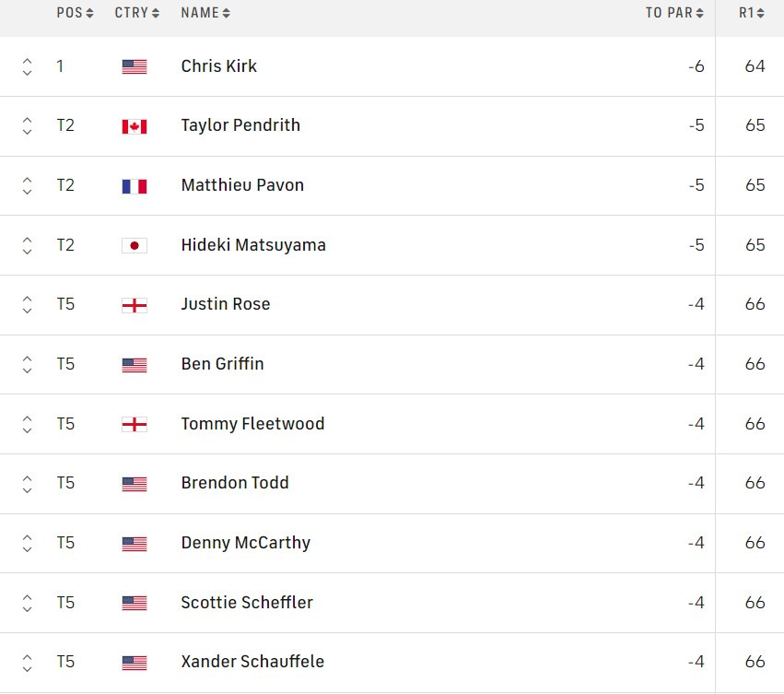Image resolution: width=784 pixels, height=694 pixels.
Task: Toggle the position arrows on Taylor Pendrith's row
Action: tap(28, 125)
